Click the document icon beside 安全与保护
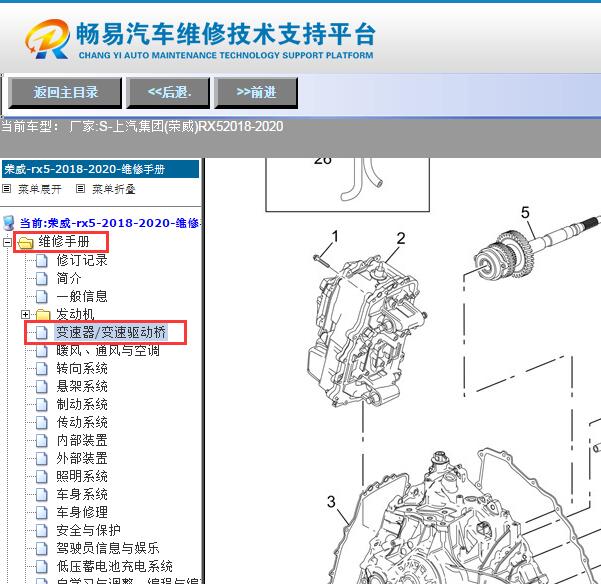 42,531
